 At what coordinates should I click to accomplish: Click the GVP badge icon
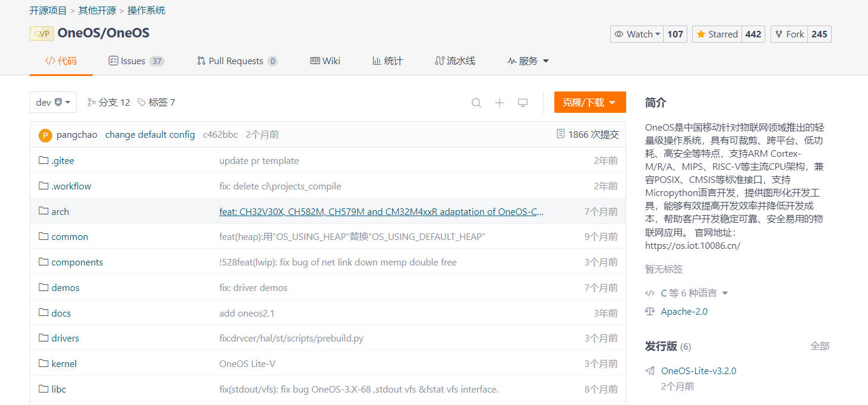(42, 33)
